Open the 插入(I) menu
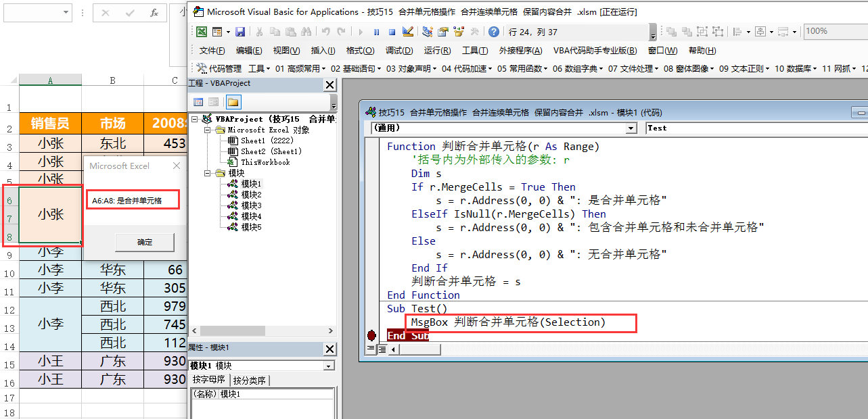 (x=323, y=51)
